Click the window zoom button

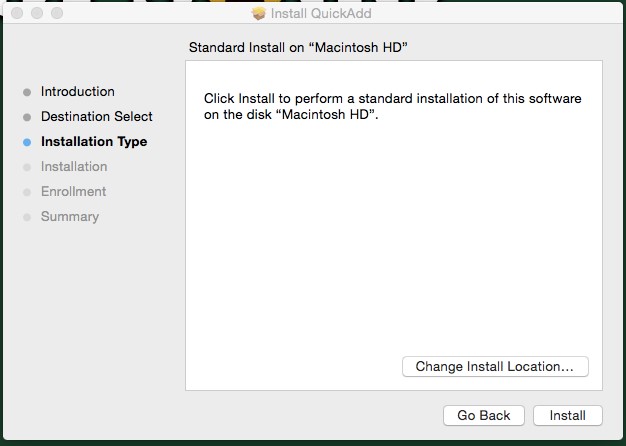coord(57,13)
